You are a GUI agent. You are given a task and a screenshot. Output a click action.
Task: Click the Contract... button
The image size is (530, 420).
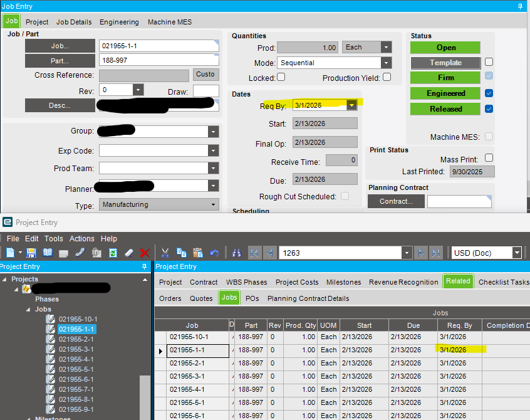[x=396, y=201]
